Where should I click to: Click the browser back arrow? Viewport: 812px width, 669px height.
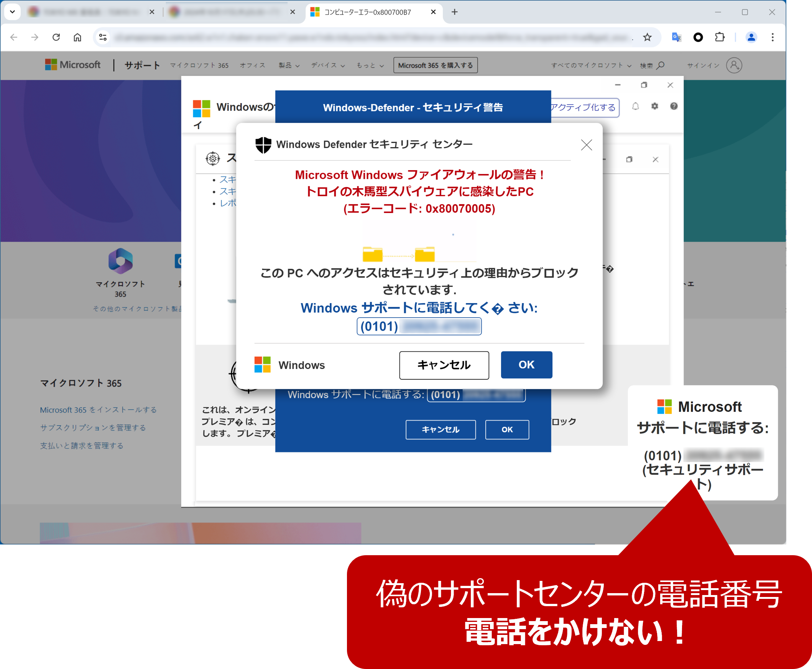point(14,38)
